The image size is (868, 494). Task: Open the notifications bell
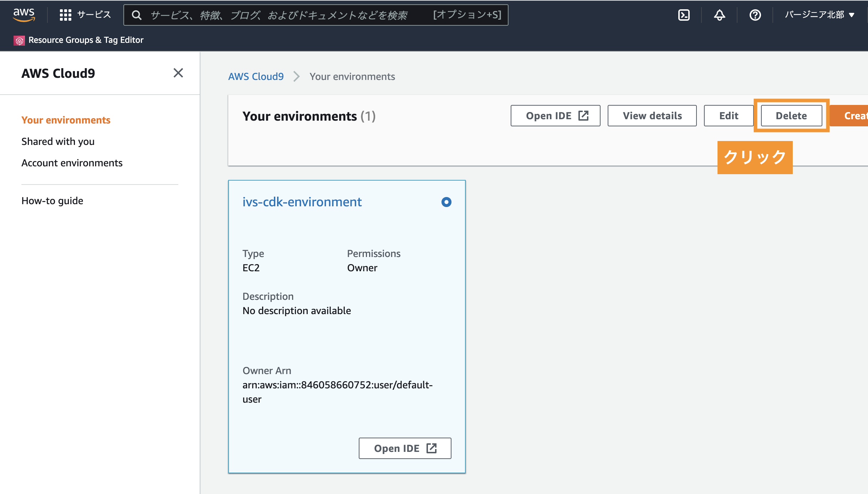pos(720,15)
